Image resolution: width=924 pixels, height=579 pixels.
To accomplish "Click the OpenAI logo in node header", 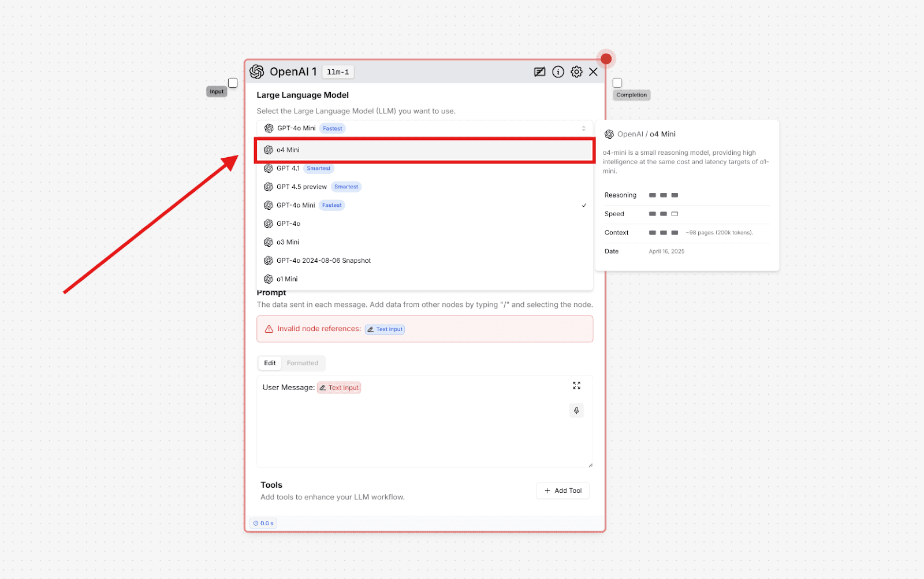I will click(256, 72).
